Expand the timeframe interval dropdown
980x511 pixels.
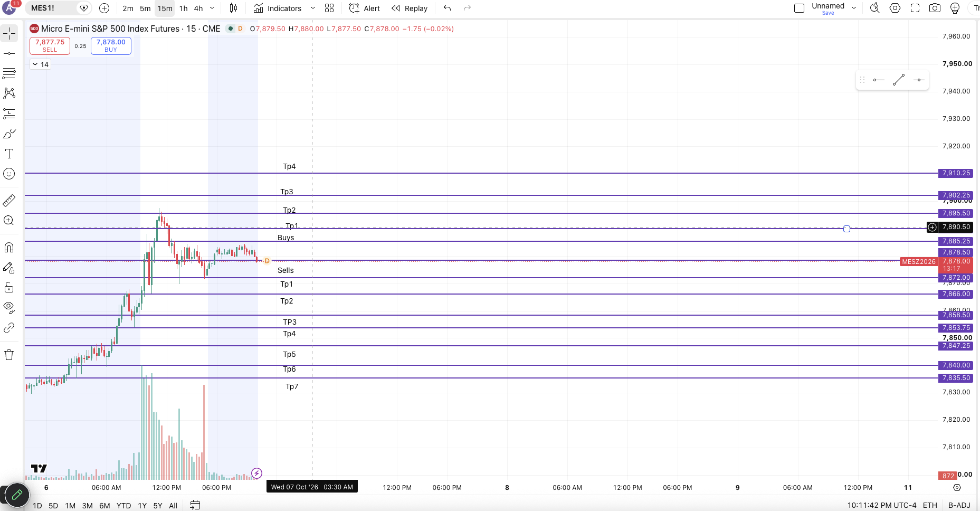click(x=212, y=8)
